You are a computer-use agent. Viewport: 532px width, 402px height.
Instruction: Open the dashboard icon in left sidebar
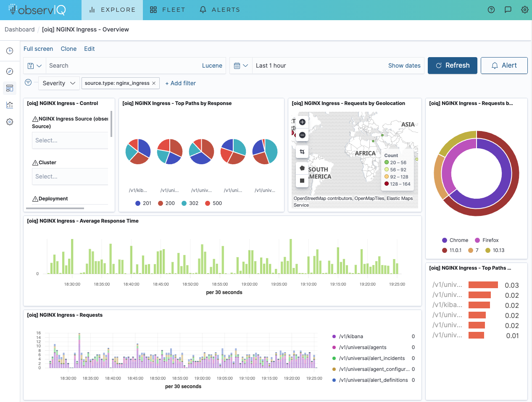[10, 88]
